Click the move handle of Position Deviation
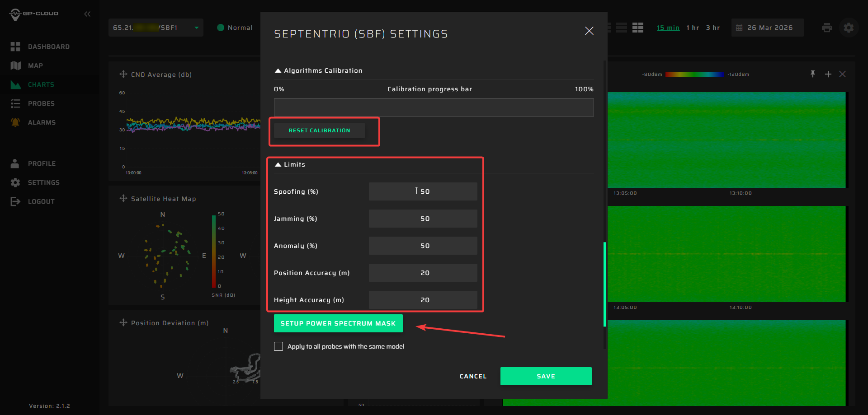The width and height of the screenshot is (868, 415). coord(123,322)
